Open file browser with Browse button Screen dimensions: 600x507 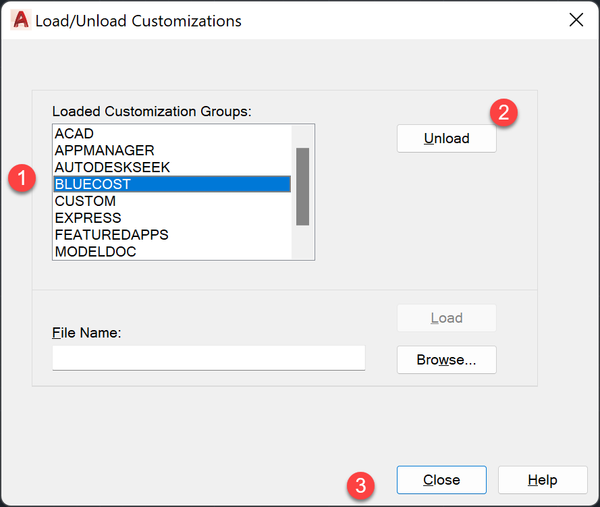point(446,360)
